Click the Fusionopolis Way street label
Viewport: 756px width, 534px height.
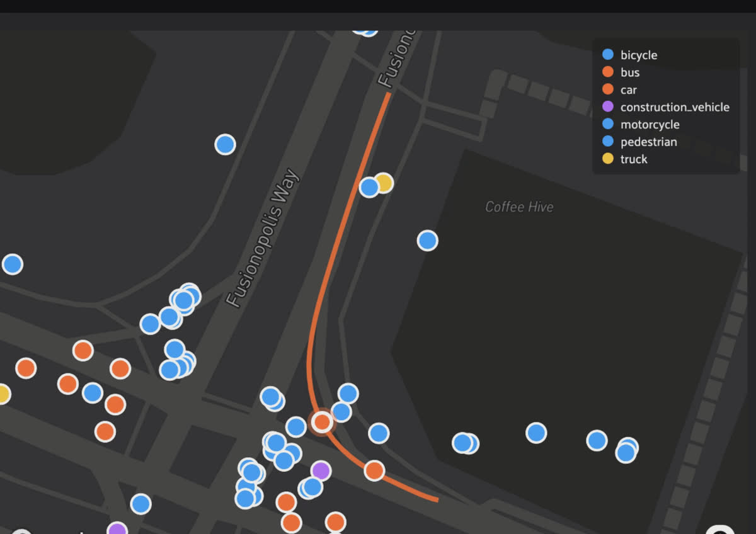263,239
